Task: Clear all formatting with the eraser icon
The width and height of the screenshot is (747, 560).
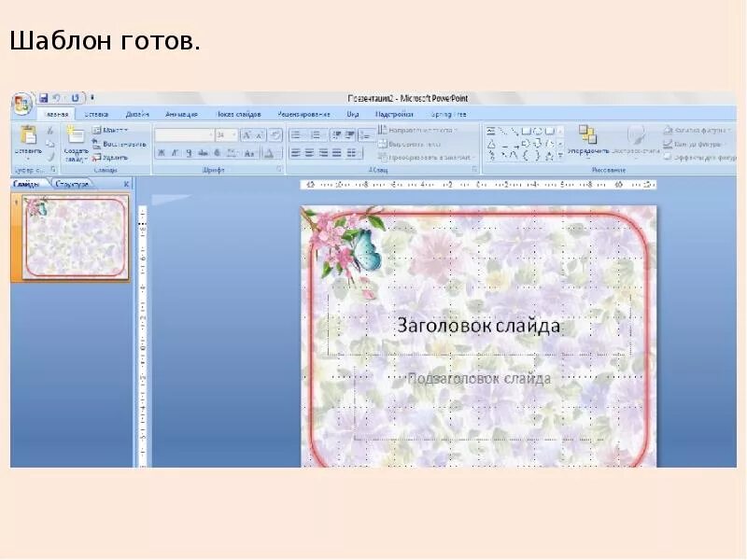Action: [x=275, y=135]
